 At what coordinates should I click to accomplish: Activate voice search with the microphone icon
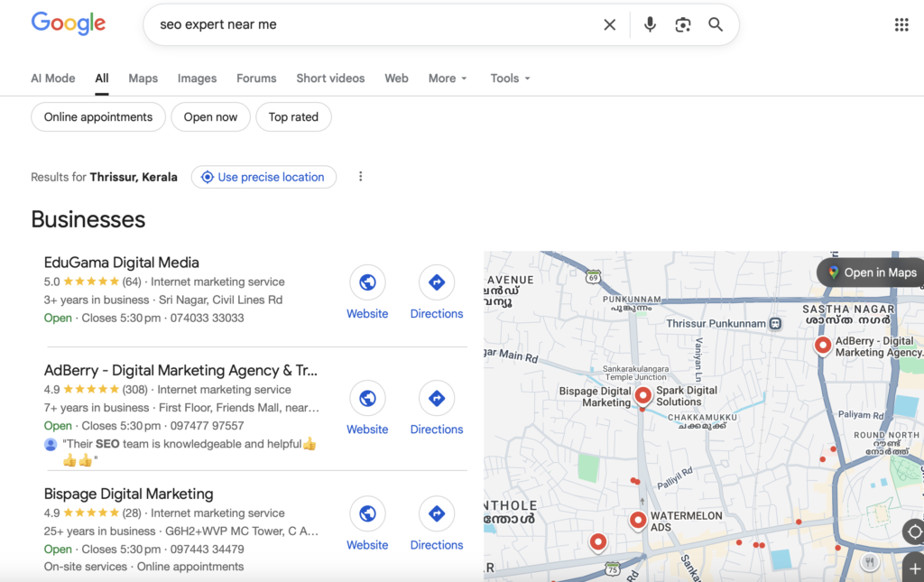(650, 24)
